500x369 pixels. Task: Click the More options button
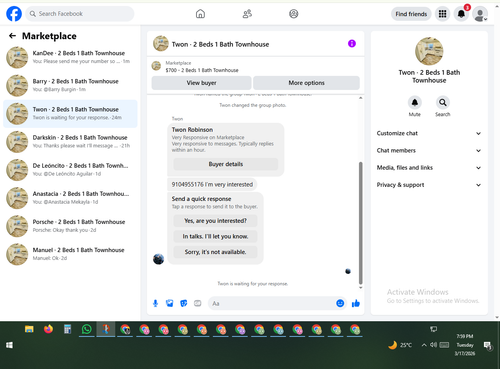point(306,83)
